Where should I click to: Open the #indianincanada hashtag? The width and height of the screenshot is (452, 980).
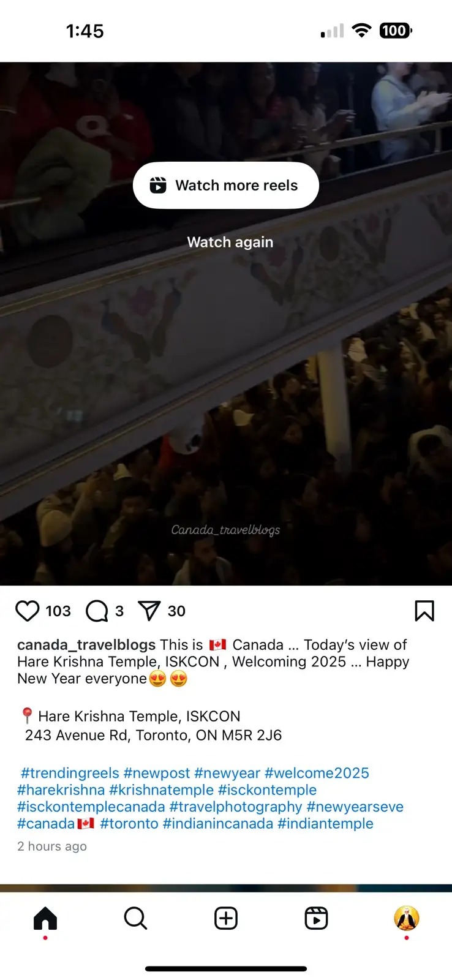pyautogui.click(x=218, y=824)
